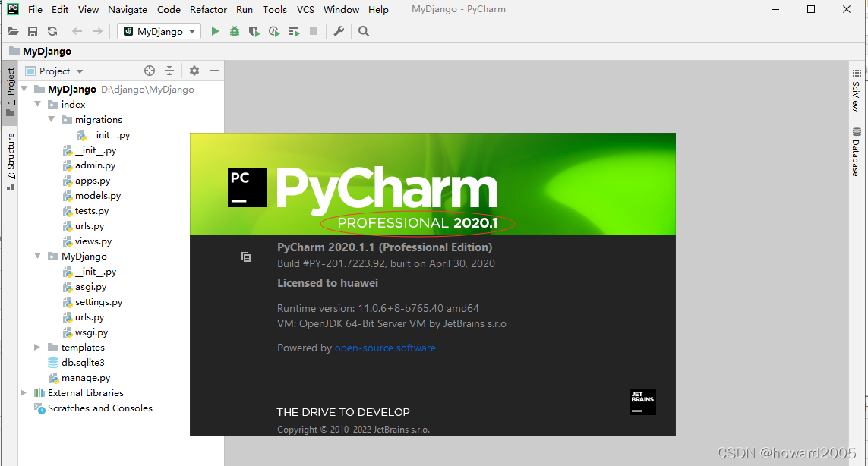Open the SciView side tab
The image size is (868, 466).
point(856,90)
